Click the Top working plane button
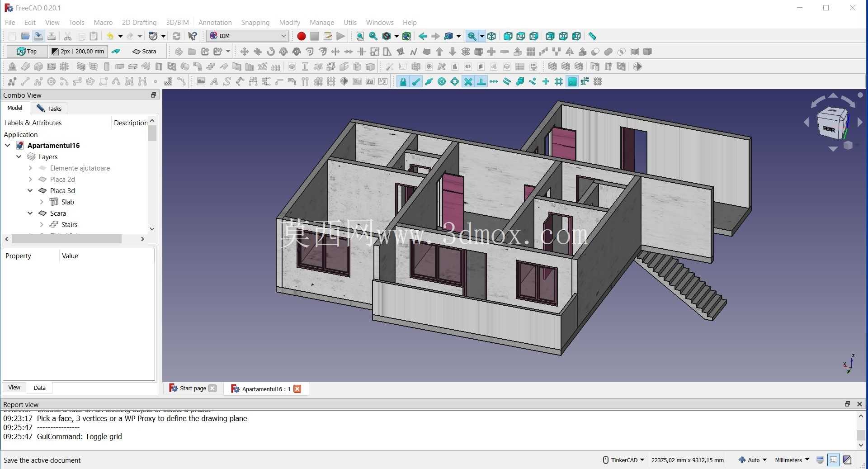 click(27, 52)
